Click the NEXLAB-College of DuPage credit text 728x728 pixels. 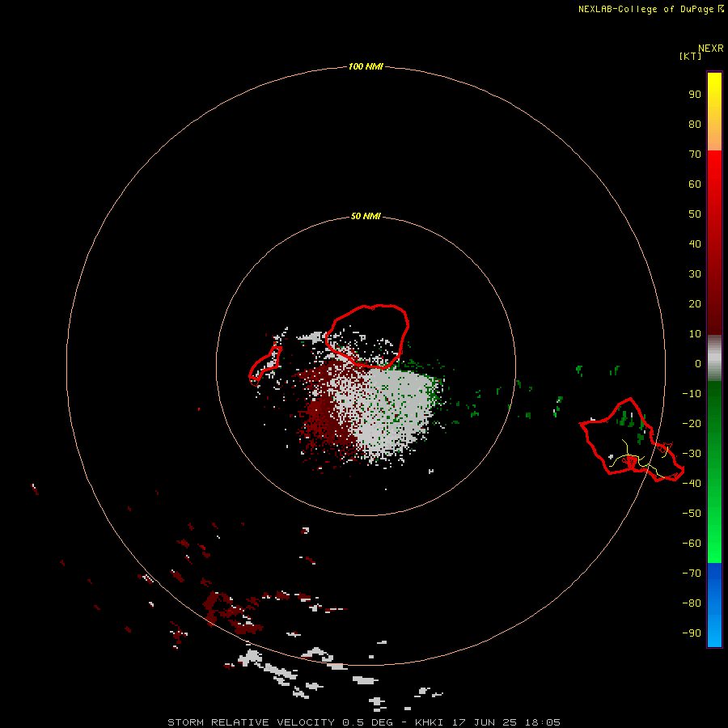point(645,9)
